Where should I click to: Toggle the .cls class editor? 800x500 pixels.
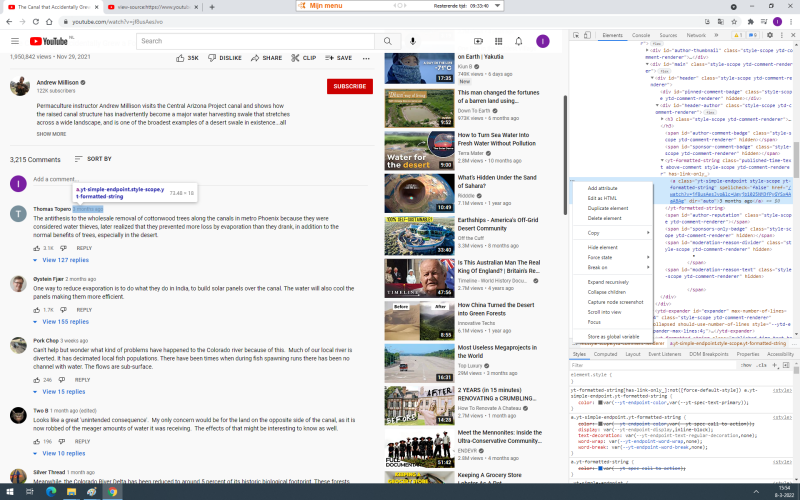pos(759,366)
